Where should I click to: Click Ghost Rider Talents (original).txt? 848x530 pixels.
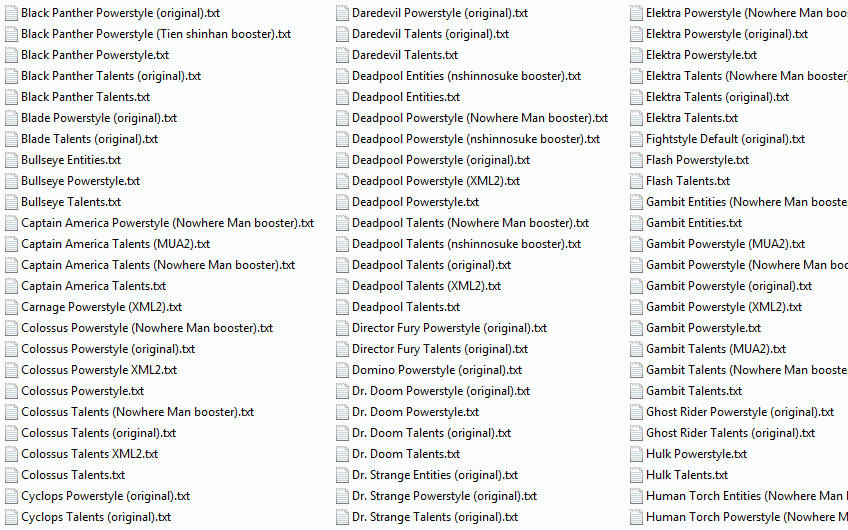click(731, 433)
